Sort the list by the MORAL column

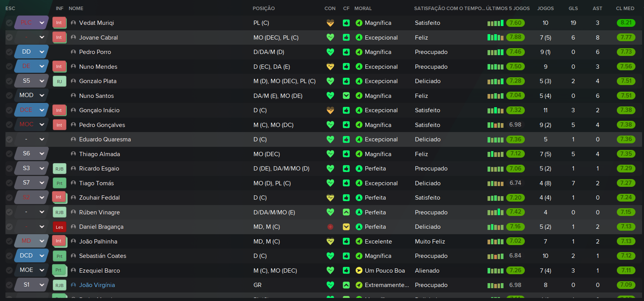[363, 8]
